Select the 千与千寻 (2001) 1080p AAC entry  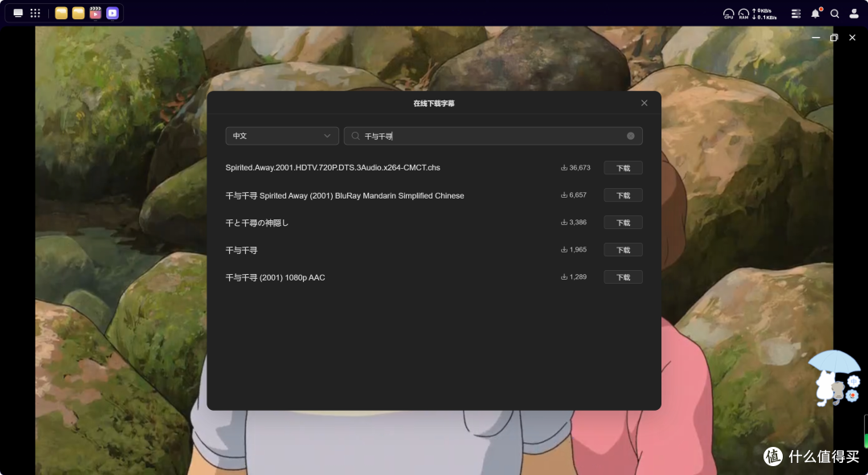[275, 277]
